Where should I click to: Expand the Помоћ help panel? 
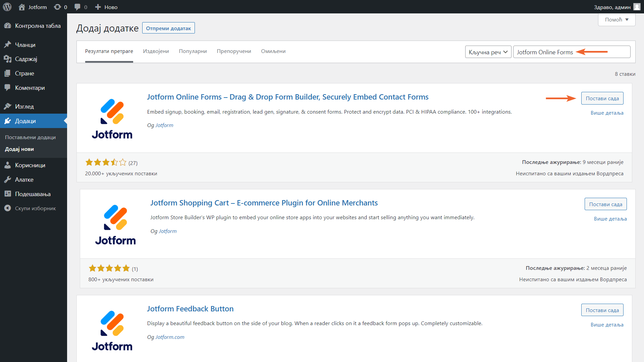coord(616,19)
